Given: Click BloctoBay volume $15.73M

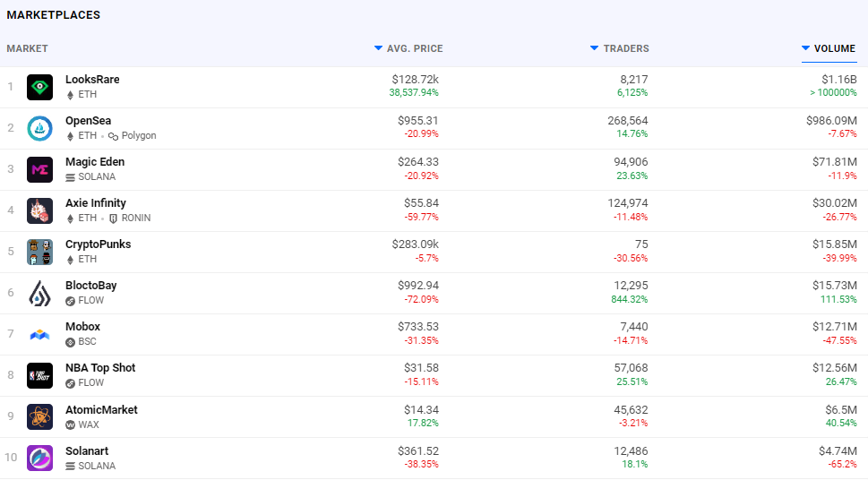Looking at the screenshot, I should (x=834, y=286).
